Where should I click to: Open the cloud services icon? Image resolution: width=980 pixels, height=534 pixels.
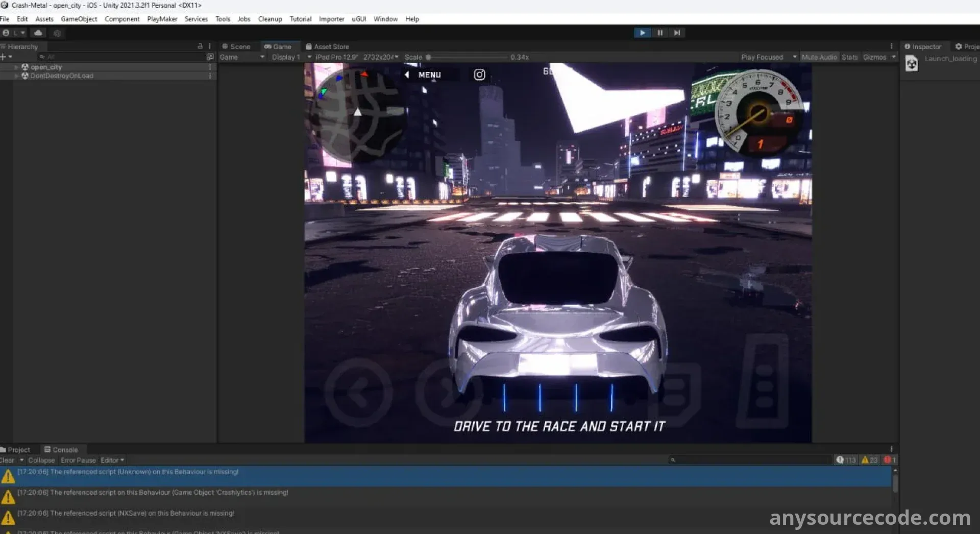38,33
